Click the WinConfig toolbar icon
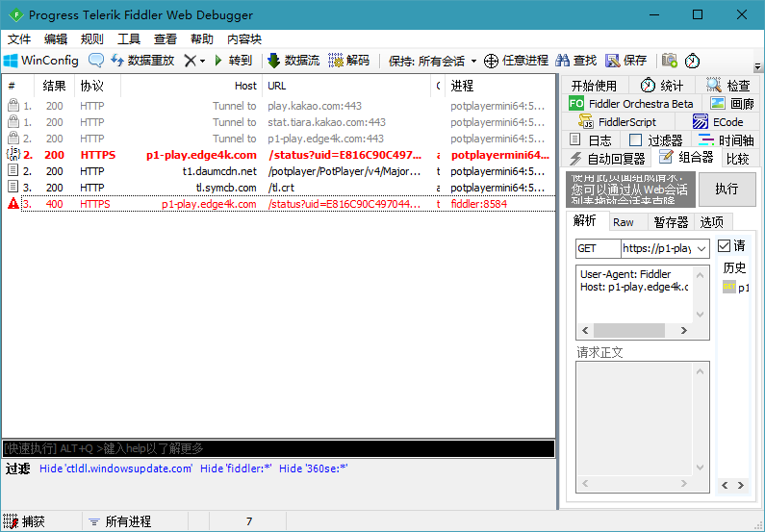The width and height of the screenshot is (765, 532). click(x=12, y=61)
